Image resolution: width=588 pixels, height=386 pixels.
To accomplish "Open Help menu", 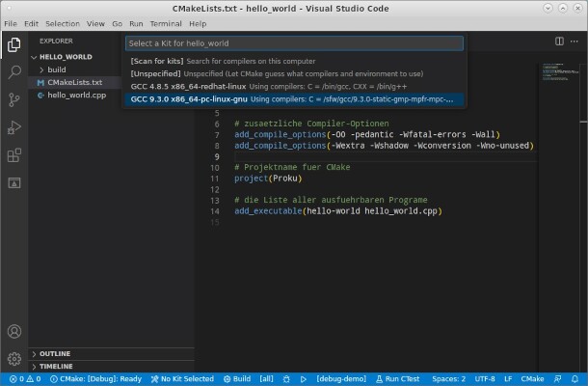I will [198, 24].
